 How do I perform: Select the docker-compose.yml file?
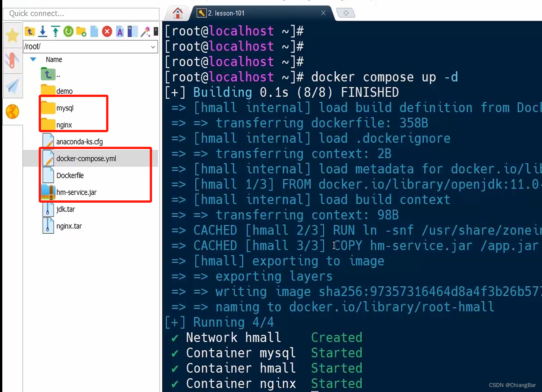(x=86, y=158)
